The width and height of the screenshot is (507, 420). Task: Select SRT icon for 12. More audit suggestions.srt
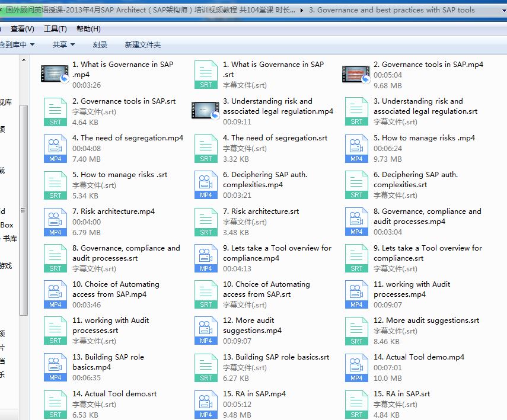coord(356,332)
